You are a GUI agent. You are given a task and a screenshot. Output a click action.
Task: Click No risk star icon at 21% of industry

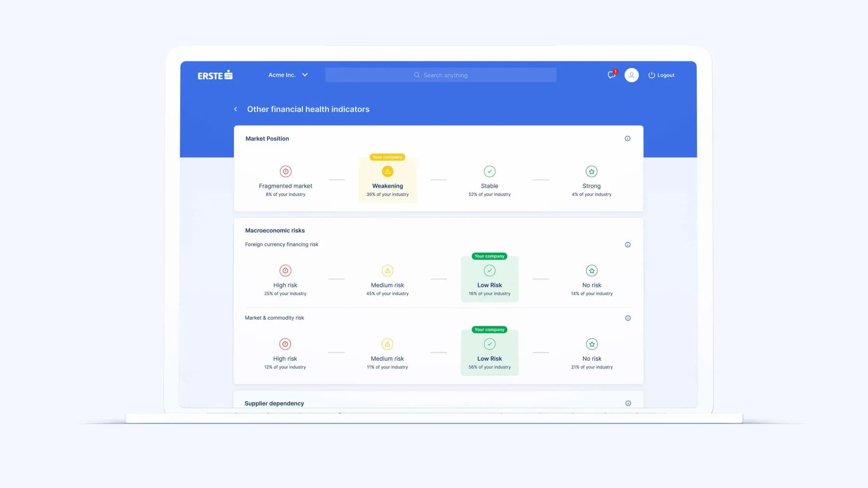pyautogui.click(x=592, y=344)
